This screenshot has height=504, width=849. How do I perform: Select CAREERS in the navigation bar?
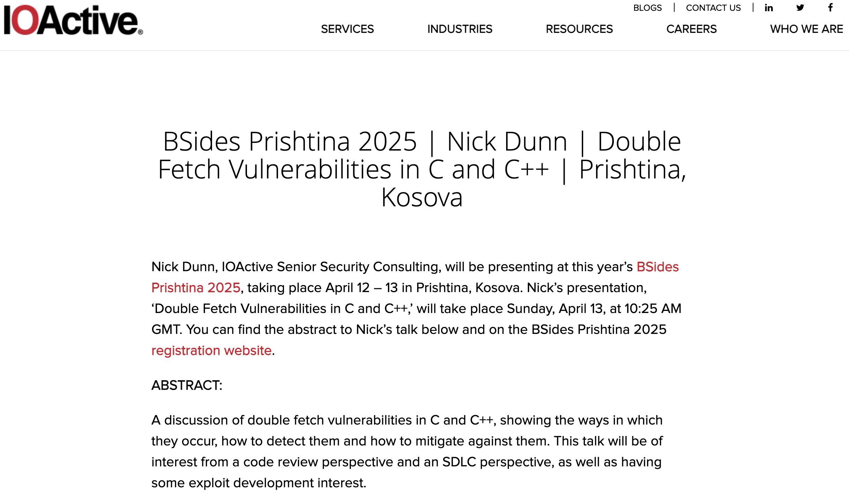click(x=692, y=29)
